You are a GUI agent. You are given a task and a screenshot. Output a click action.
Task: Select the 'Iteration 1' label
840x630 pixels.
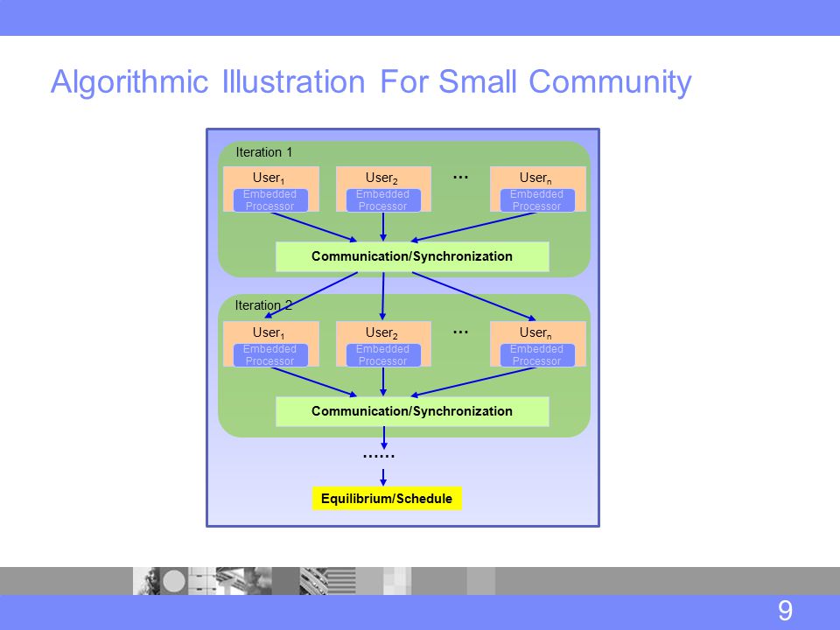[264, 152]
